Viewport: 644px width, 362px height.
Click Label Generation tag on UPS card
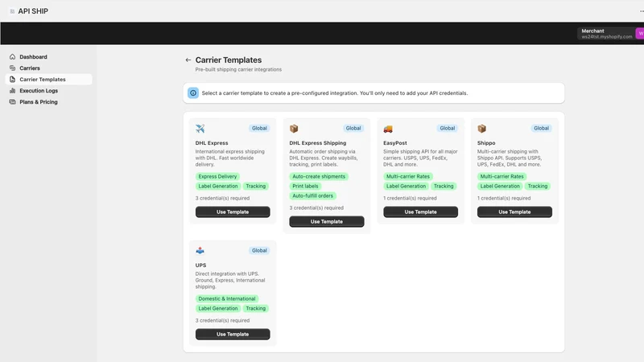[x=218, y=309]
